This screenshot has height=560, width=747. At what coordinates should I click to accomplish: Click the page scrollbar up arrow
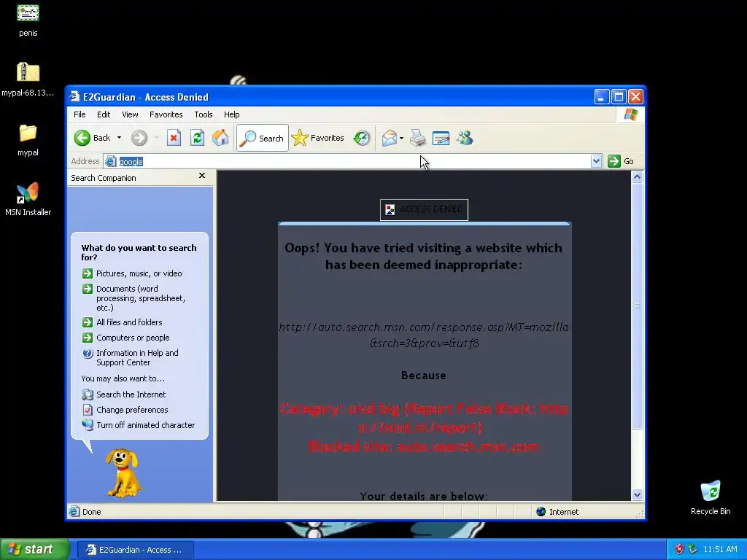637,177
